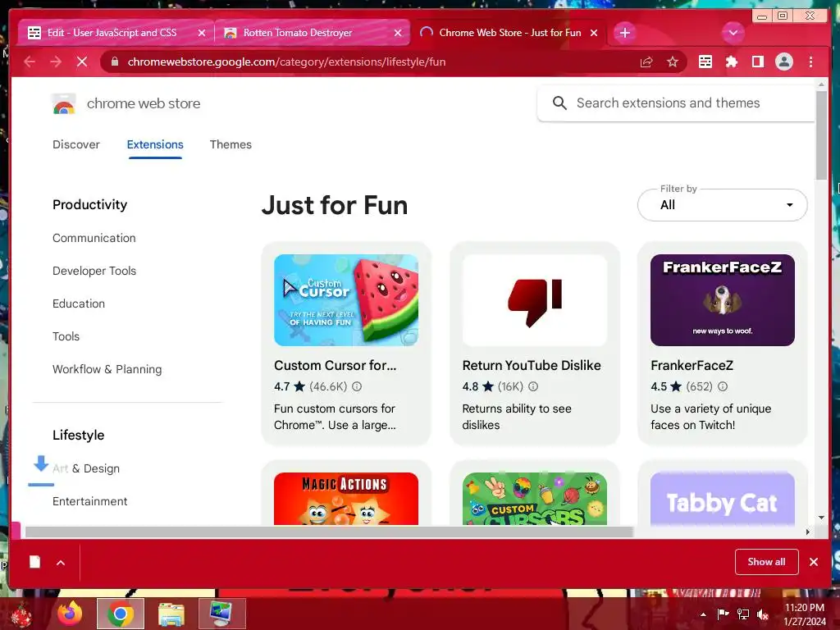Select the Communication category

[x=94, y=238]
